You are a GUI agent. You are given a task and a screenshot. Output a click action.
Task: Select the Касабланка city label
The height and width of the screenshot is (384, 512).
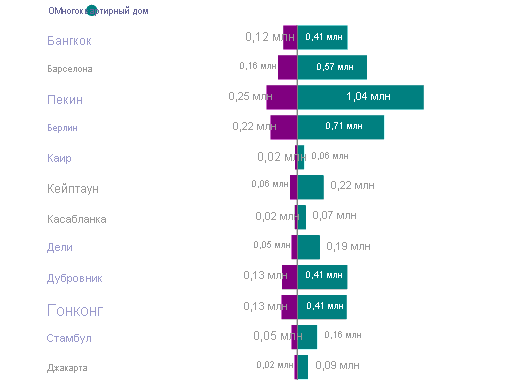(x=77, y=219)
